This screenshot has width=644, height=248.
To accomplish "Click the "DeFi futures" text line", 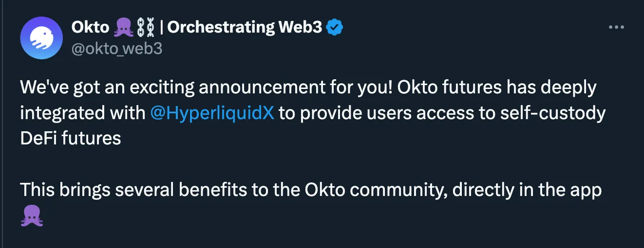I will pyautogui.click(x=71, y=138).
